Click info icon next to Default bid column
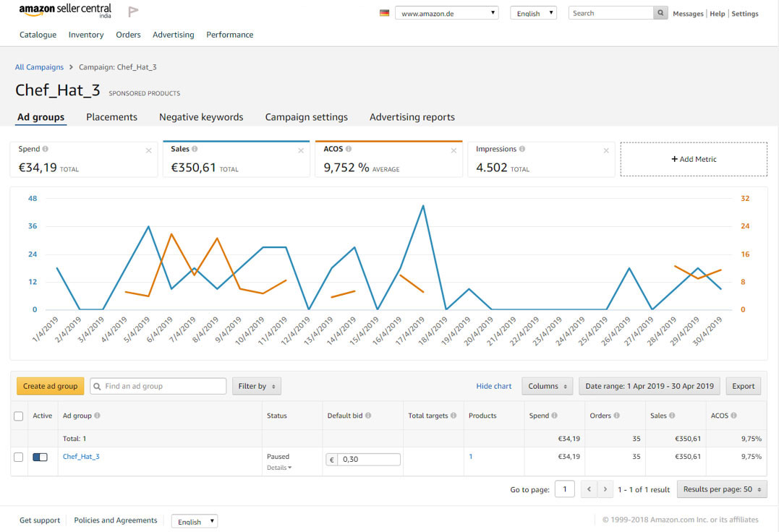Screen dimensions: 779x532 [x=368, y=416]
